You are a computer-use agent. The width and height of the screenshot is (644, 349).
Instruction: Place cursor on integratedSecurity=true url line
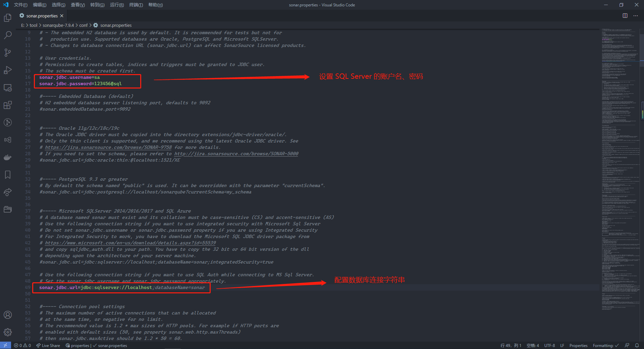157,262
